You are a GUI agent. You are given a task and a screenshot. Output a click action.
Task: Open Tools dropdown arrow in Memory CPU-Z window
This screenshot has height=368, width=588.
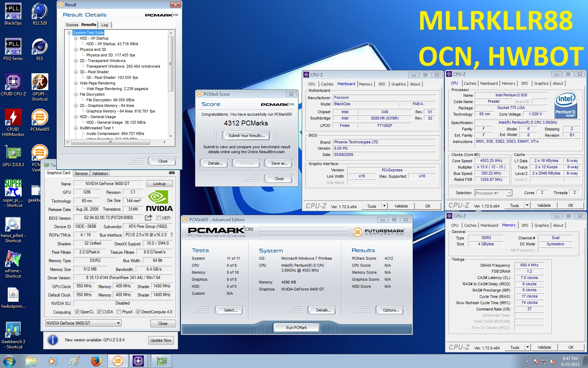527,347
